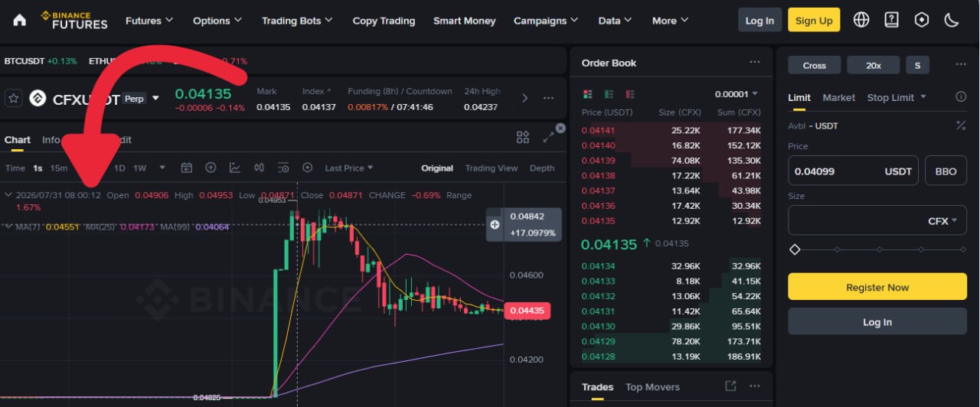Select the 1s time interval

tap(38, 168)
